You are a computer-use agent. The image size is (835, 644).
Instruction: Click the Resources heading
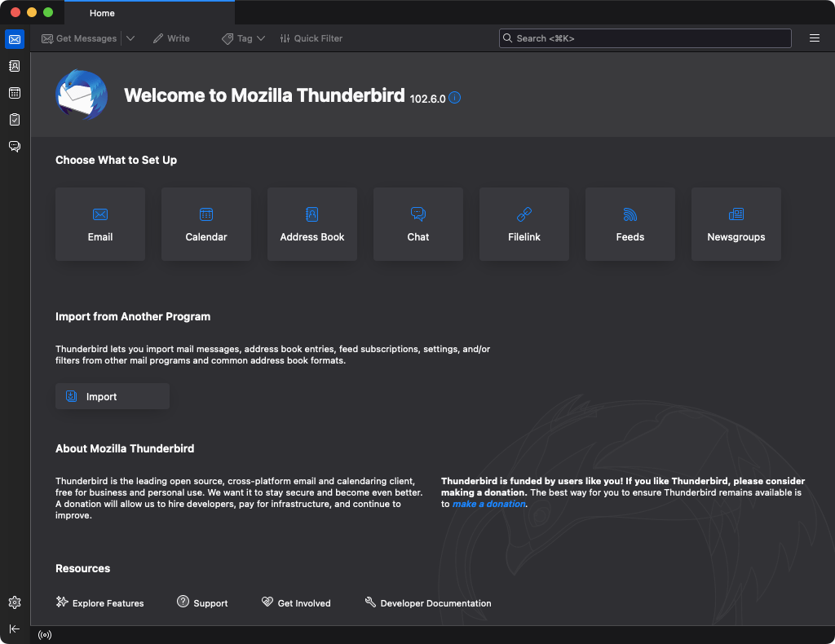click(x=82, y=568)
